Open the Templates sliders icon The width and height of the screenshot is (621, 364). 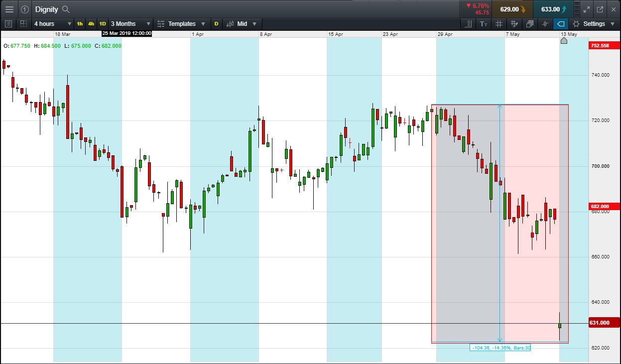tap(161, 24)
